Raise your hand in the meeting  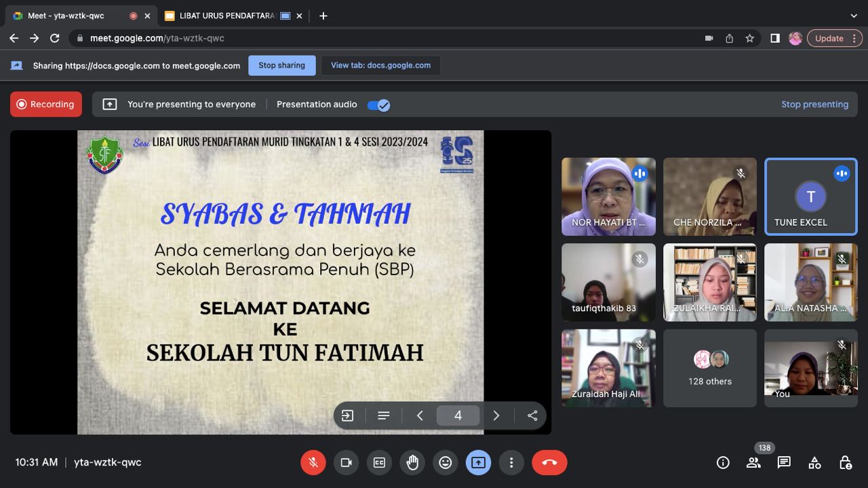(x=412, y=462)
